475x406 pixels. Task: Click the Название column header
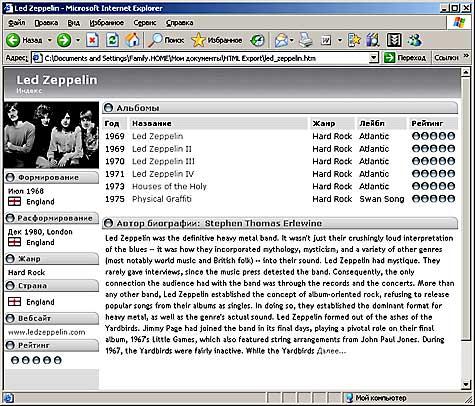(x=219, y=123)
